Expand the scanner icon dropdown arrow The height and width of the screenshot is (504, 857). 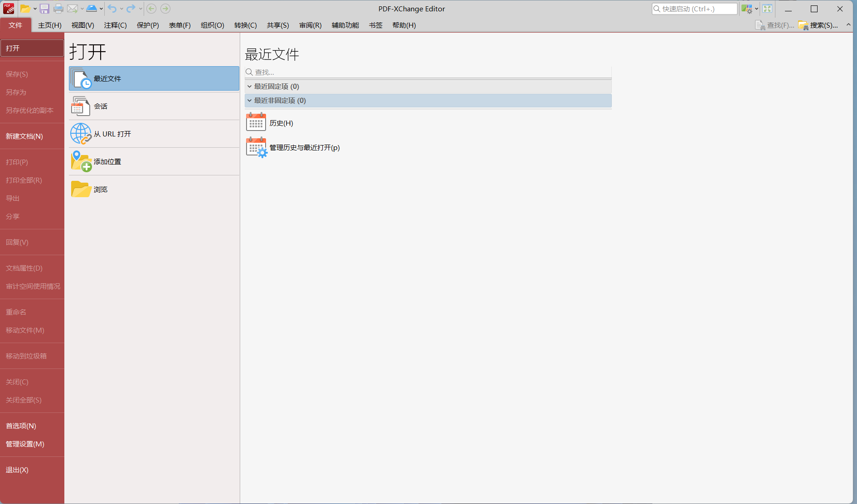(101, 9)
